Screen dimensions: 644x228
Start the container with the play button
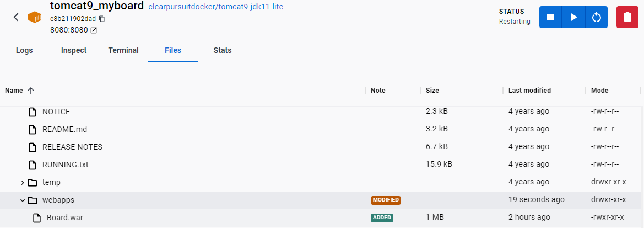click(574, 17)
